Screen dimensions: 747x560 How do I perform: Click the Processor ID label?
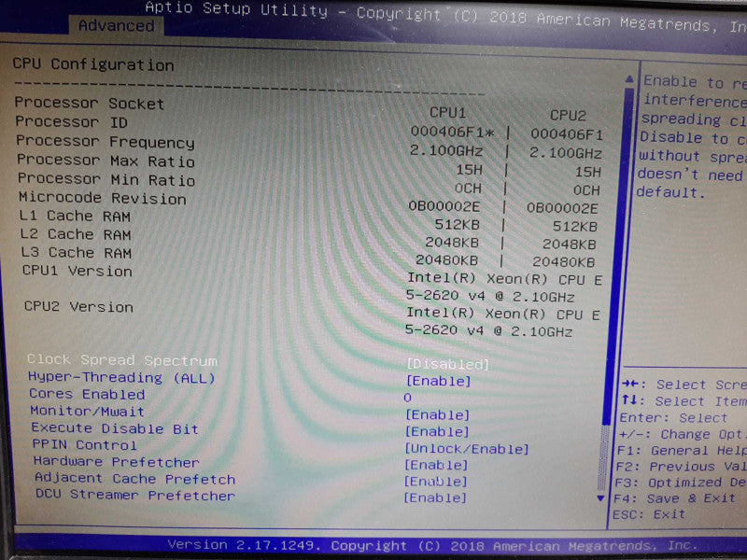(72, 122)
